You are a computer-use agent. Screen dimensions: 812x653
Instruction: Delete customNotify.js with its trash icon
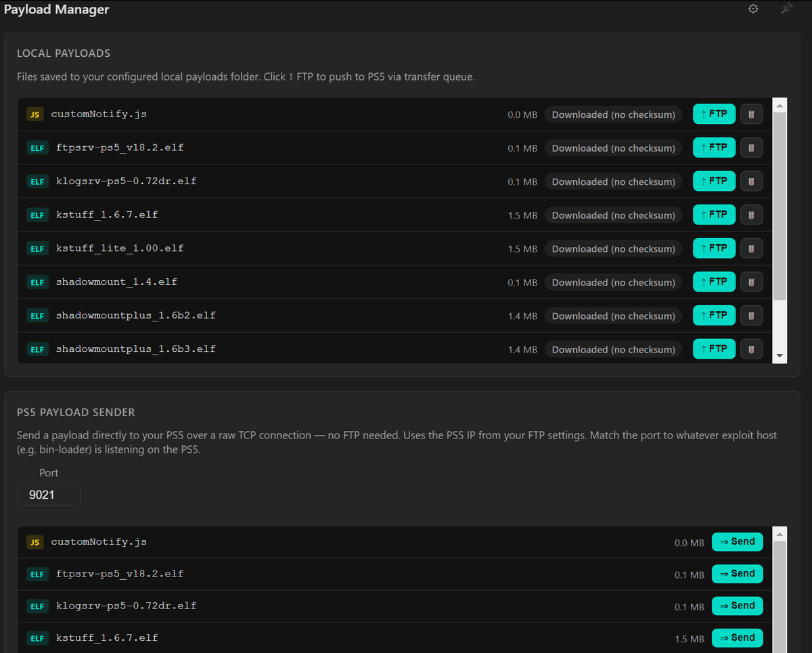point(751,114)
